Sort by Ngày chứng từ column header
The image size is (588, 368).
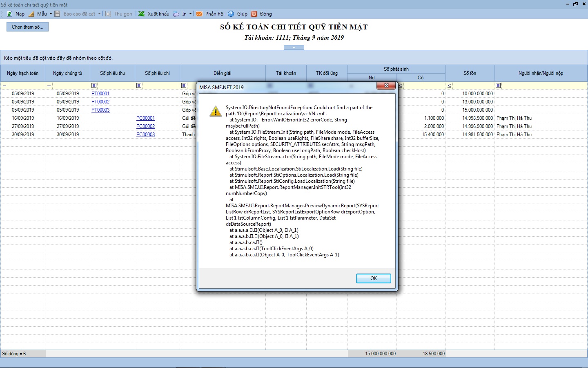pos(67,73)
